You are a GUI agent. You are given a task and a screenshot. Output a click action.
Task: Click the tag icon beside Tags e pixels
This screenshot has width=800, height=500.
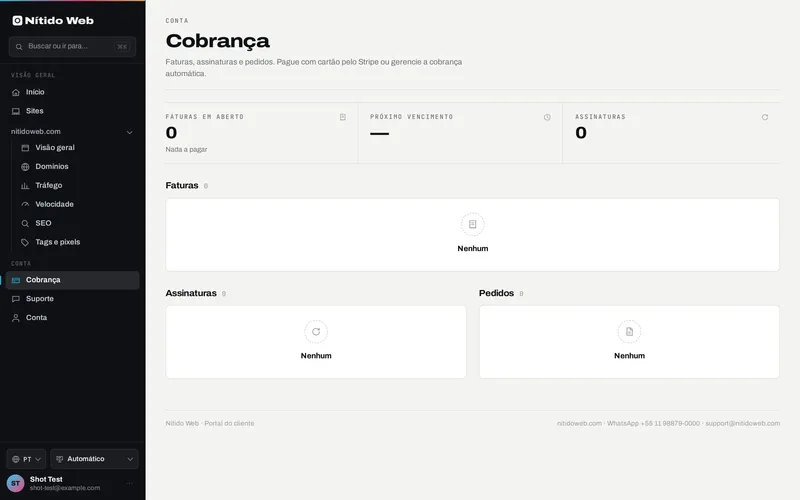[25, 242]
